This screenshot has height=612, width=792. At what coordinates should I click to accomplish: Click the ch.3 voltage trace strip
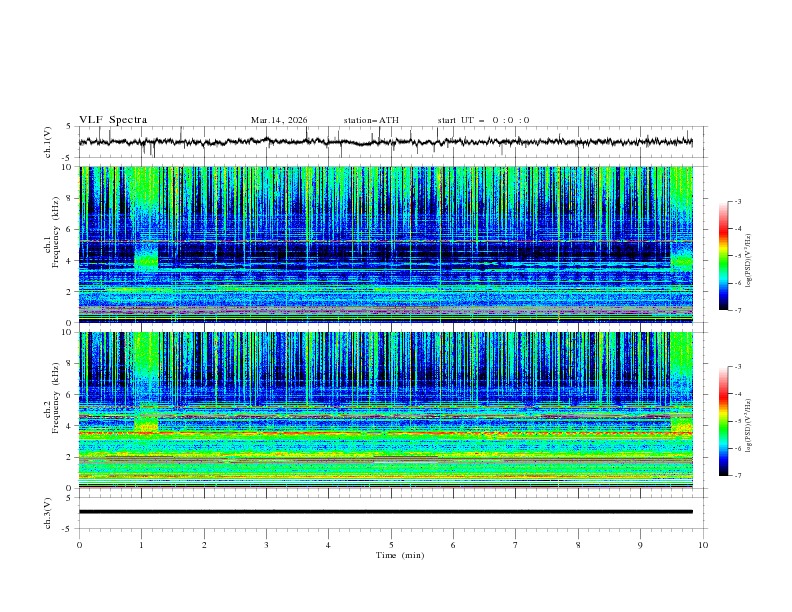(x=385, y=512)
